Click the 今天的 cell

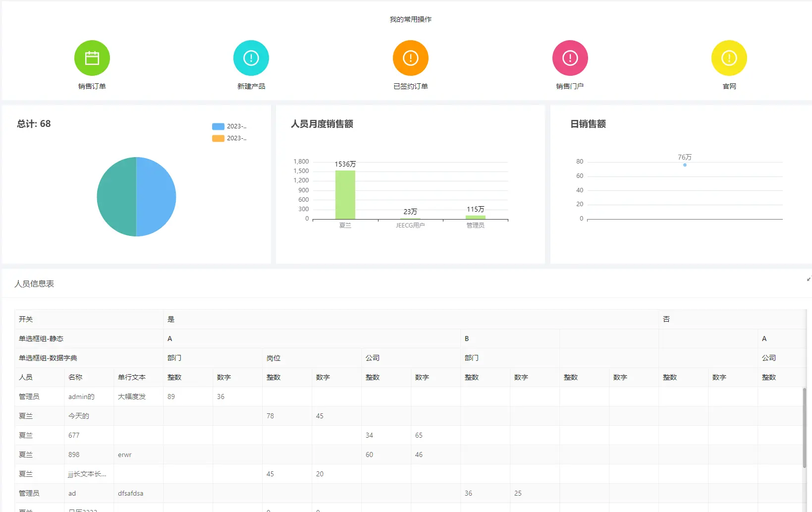coord(89,416)
